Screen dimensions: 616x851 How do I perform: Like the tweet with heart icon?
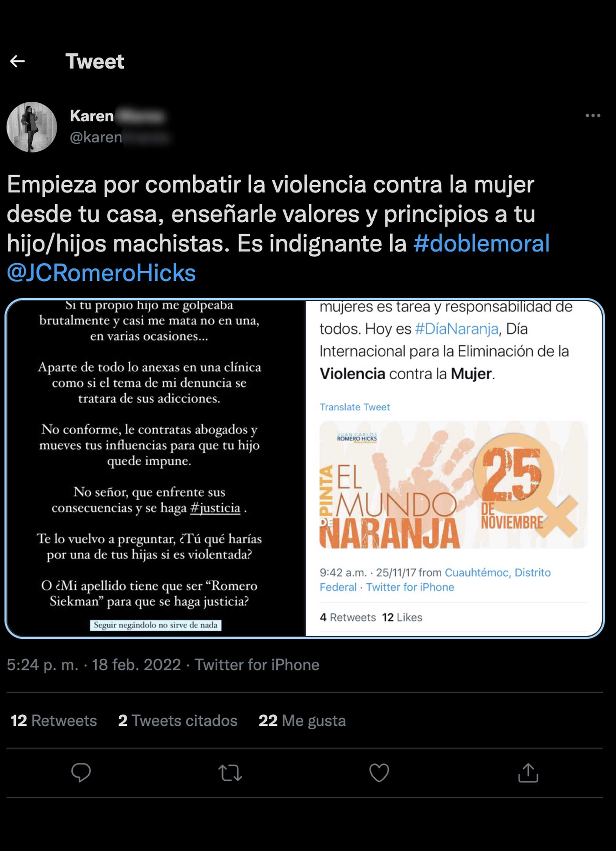379,773
